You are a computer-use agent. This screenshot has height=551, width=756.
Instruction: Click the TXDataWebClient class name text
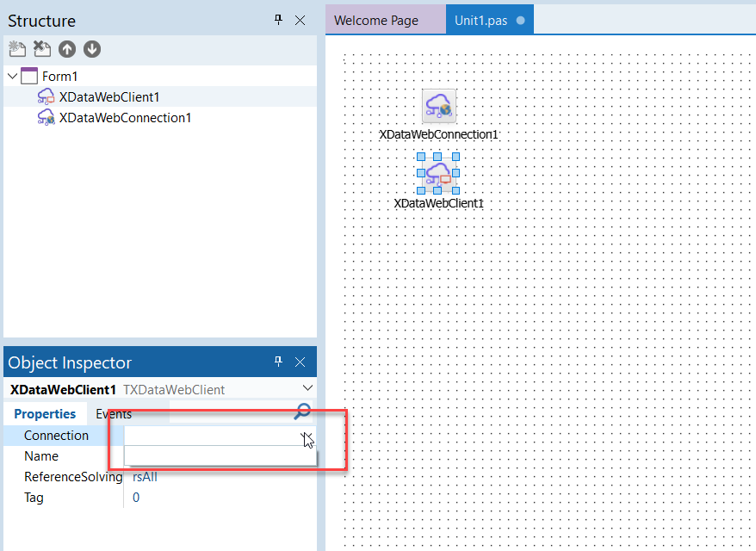pyautogui.click(x=174, y=389)
